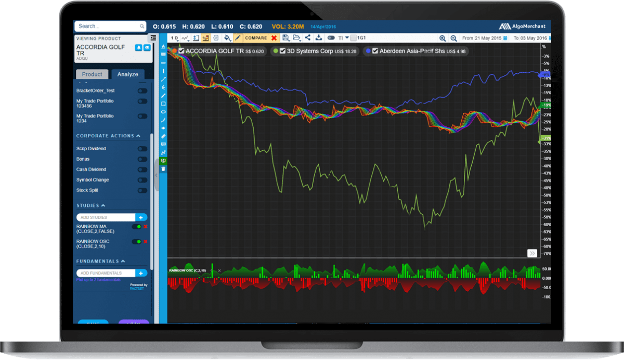Click the COMPARE button
Viewport: 624px width, 364px height.
[256, 38]
